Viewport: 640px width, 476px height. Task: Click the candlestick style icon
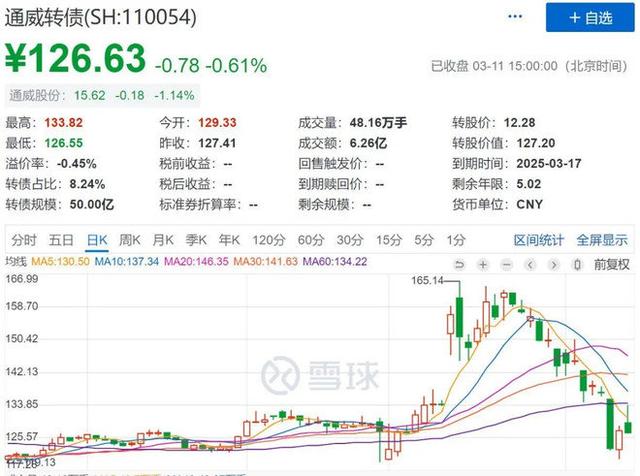(x=577, y=265)
